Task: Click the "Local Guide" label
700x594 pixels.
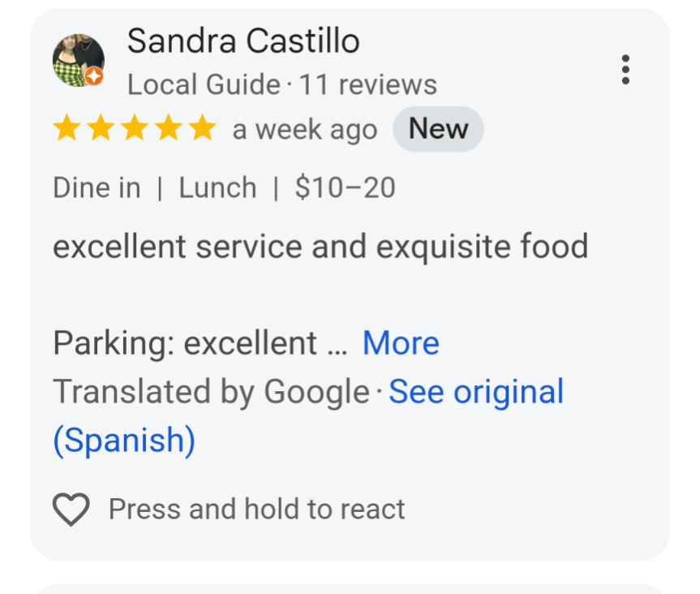Action: tap(204, 84)
